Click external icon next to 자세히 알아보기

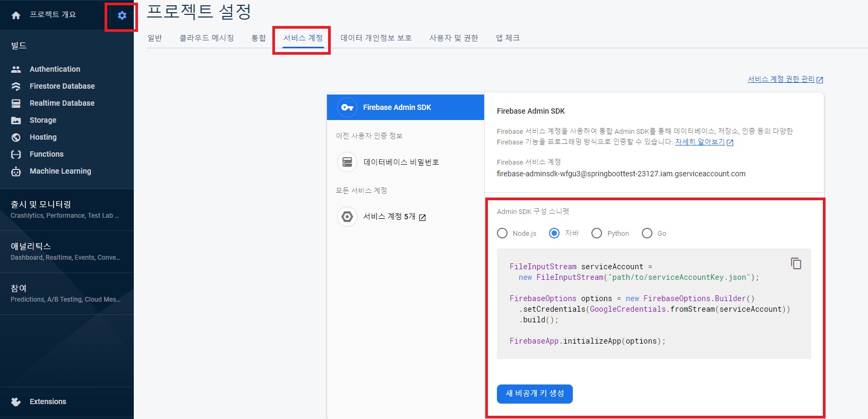[x=730, y=142]
